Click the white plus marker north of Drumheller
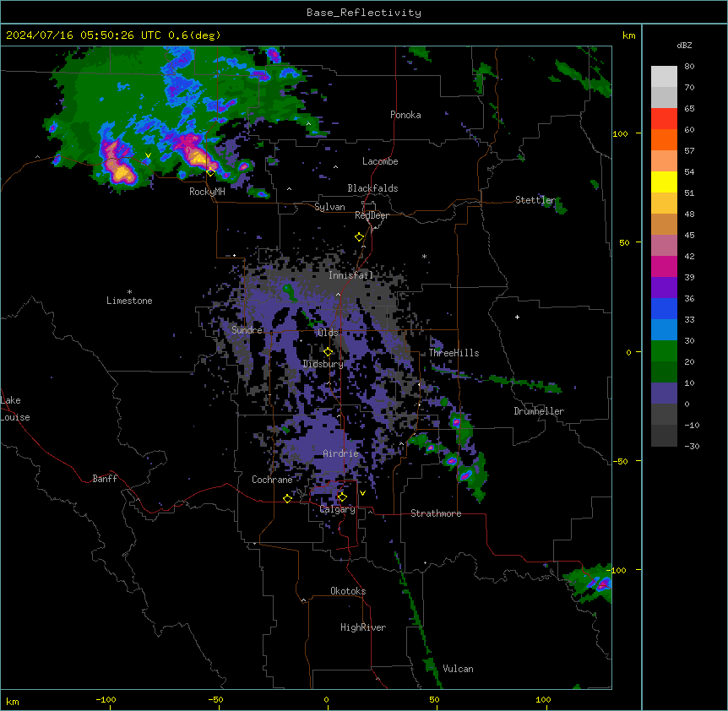The width and height of the screenshot is (728, 711). [x=517, y=317]
